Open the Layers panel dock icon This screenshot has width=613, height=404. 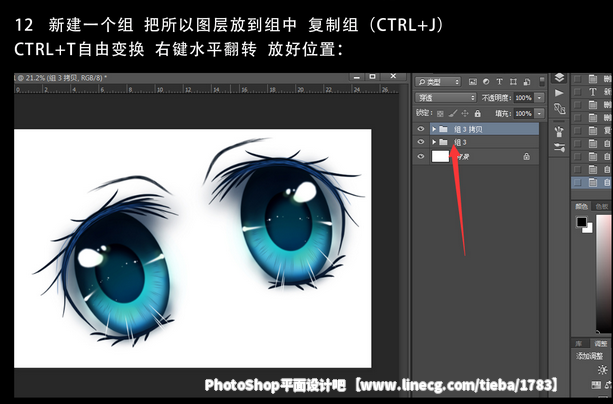[559, 78]
